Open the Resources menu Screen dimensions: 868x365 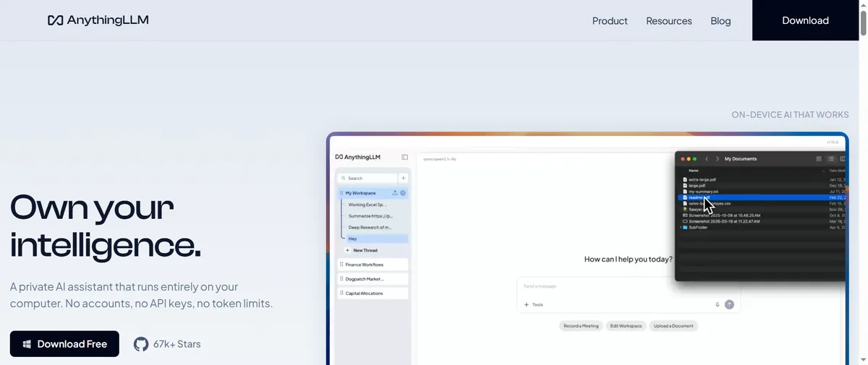pos(669,21)
